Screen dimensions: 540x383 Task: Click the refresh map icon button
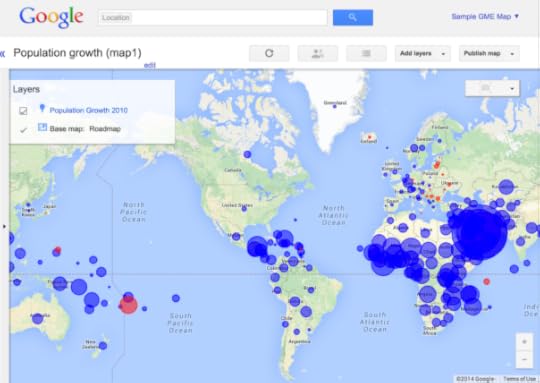coord(269,53)
